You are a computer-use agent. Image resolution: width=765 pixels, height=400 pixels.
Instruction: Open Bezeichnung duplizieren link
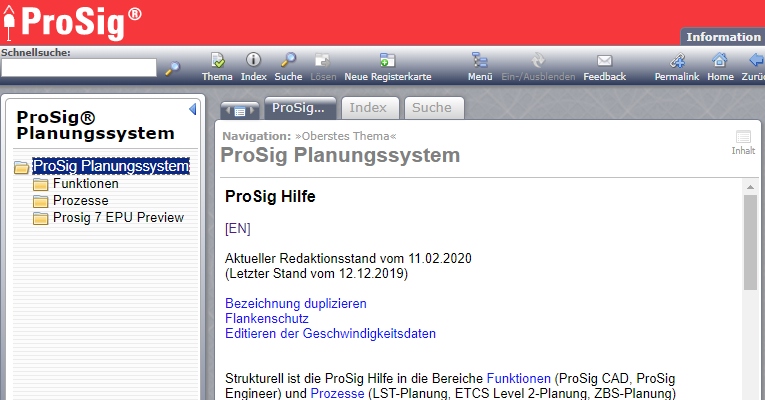(x=296, y=303)
